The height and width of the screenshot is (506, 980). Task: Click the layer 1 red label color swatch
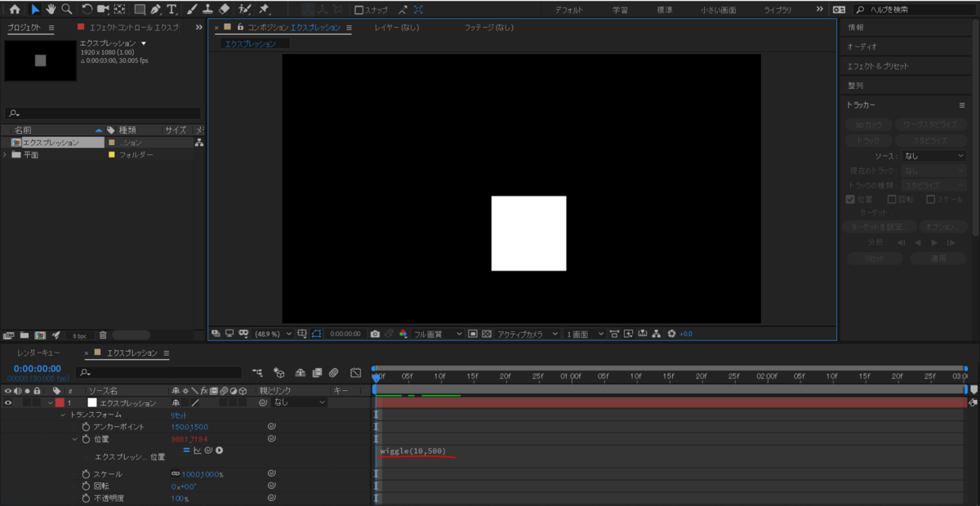[59, 402]
